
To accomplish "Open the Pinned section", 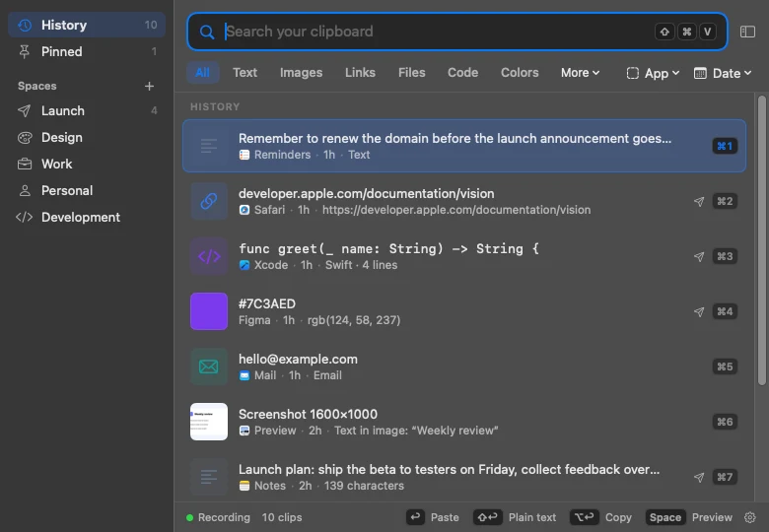I will 87,51.
